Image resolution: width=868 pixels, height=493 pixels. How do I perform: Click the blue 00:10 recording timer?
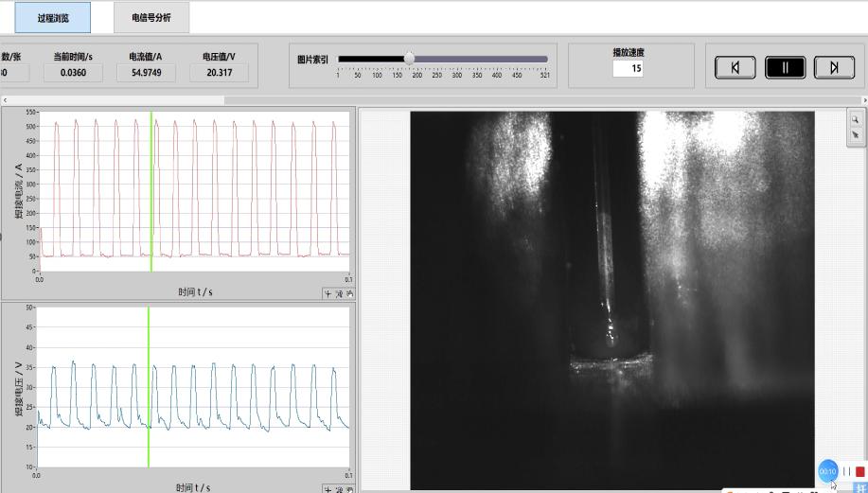coord(827,471)
